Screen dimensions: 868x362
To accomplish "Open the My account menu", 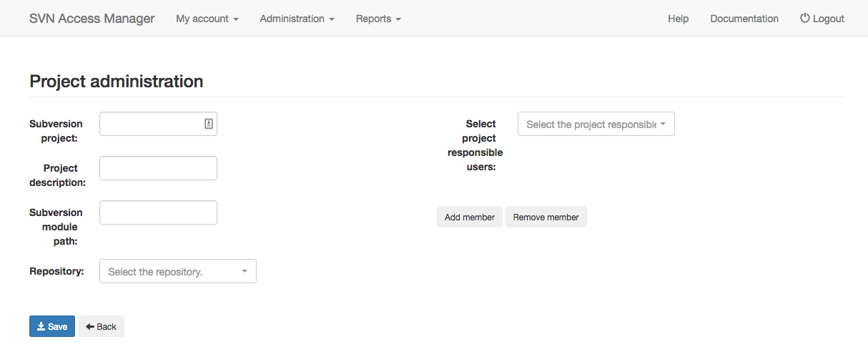I will 207,19.
